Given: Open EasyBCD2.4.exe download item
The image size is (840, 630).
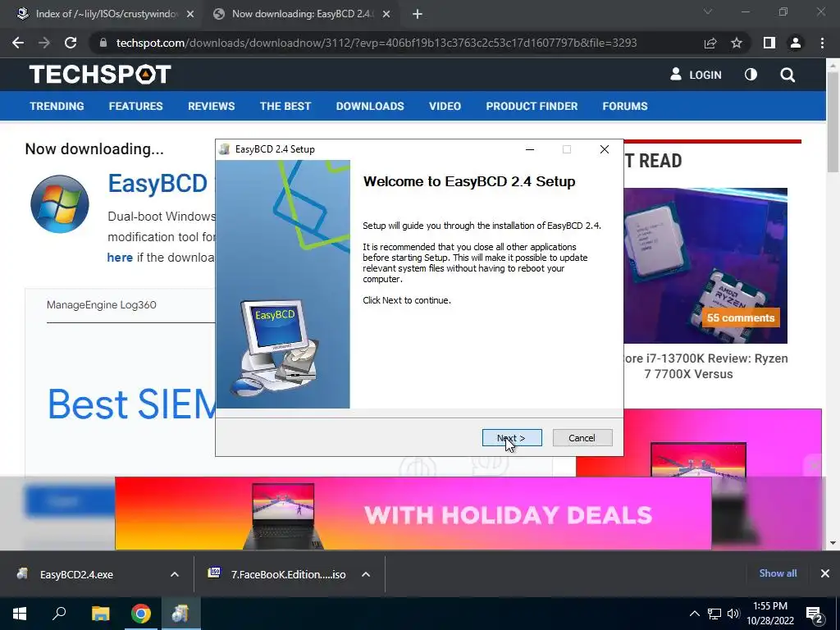Looking at the screenshot, I should tap(76, 574).
